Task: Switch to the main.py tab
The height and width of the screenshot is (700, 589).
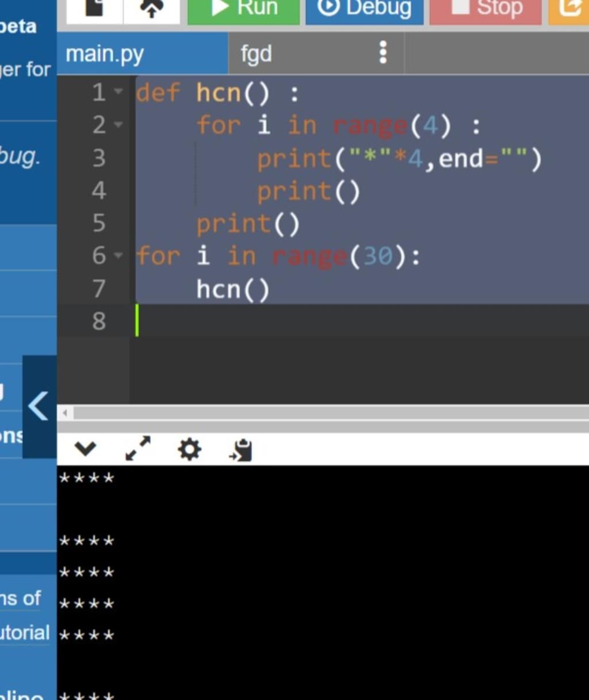Action: pyautogui.click(x=142, y=53)
